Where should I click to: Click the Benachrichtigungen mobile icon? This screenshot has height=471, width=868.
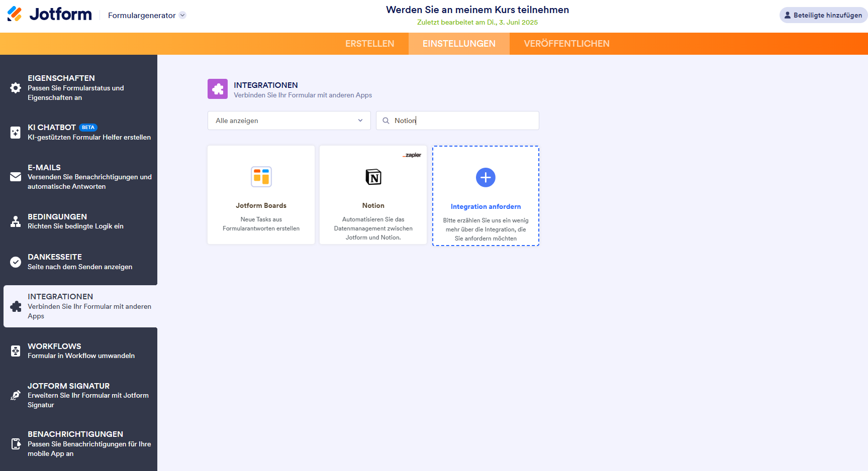(16, 444)
